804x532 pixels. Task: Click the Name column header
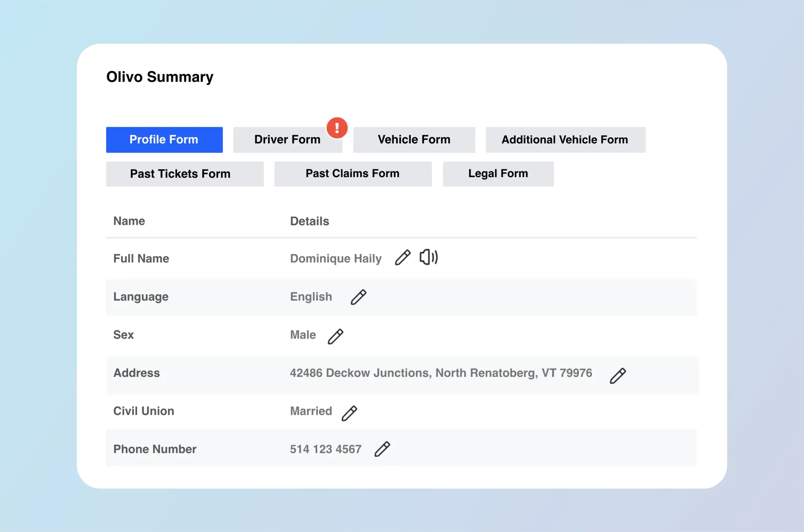129,221
